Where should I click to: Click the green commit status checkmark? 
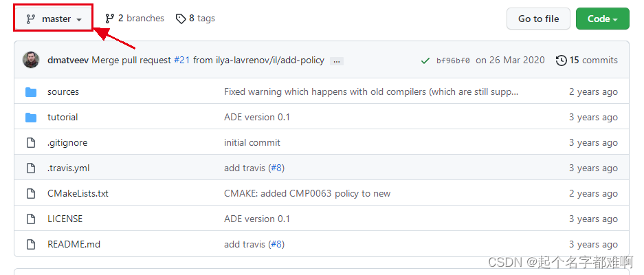point(425,60)
